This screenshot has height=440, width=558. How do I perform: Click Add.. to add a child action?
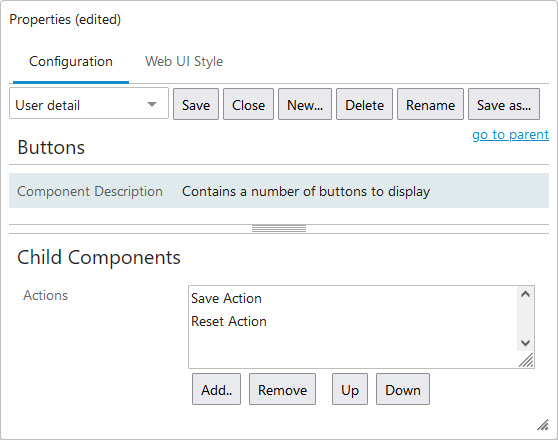point(216,389)
